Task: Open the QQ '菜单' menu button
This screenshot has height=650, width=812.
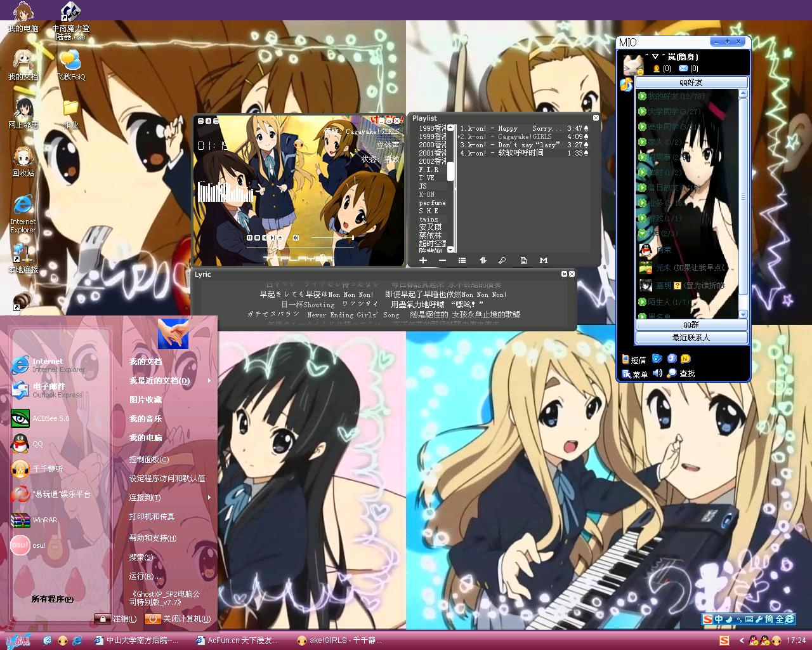Action: 635,374
